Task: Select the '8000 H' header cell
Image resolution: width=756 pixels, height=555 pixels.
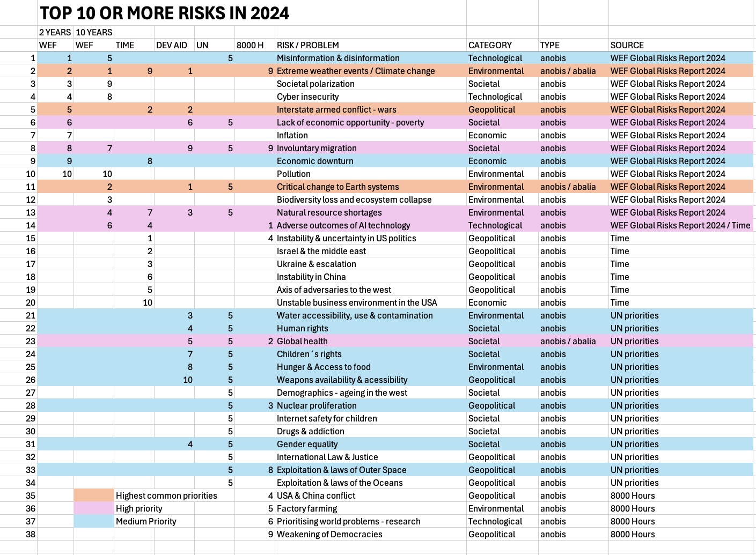Action: pyautogui.click(x=250, y=45)
